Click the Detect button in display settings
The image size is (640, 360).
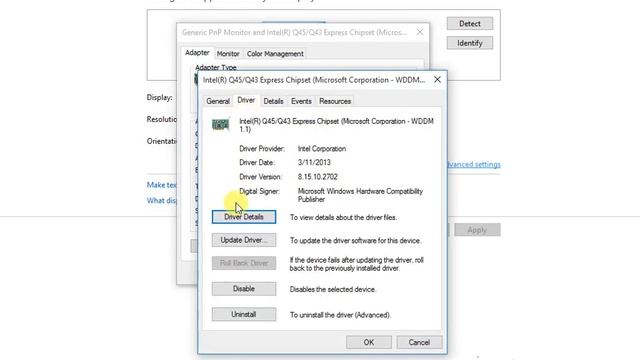tap(470, 24)
